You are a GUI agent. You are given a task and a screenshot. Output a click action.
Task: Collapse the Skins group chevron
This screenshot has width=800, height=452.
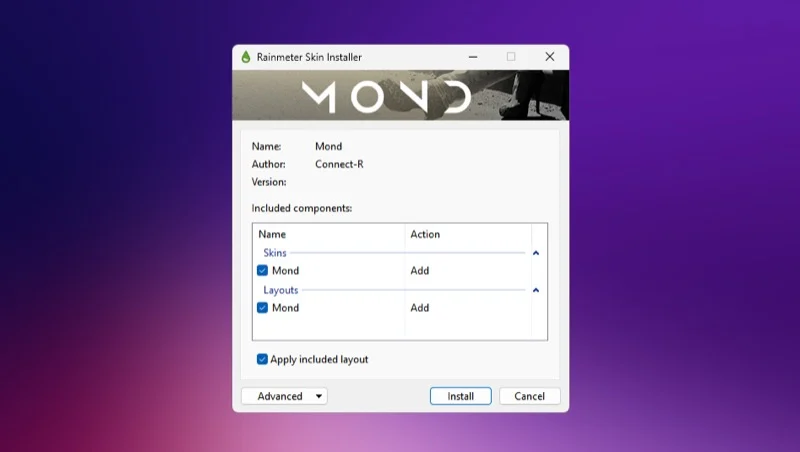536,253
